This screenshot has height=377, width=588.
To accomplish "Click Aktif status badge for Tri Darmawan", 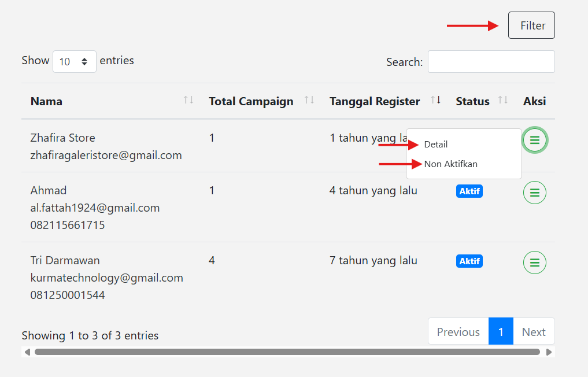I will pyautogui.click(x=469, y=261).
